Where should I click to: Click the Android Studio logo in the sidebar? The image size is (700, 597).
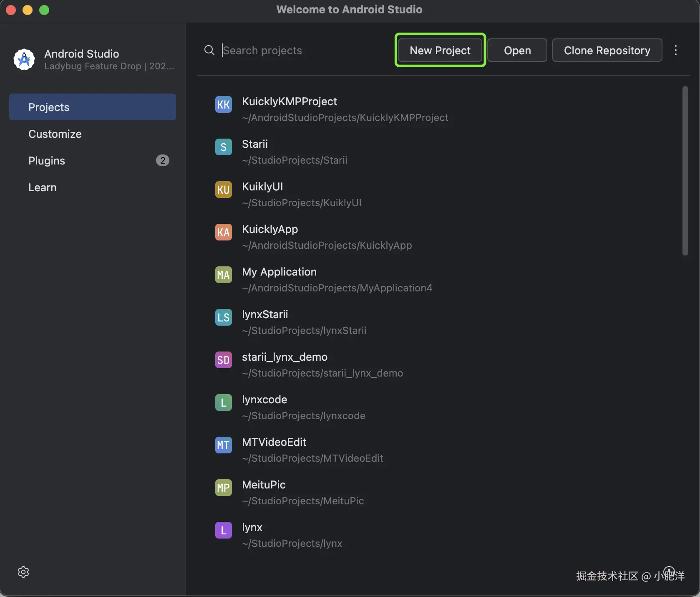[x=24, y=60]
